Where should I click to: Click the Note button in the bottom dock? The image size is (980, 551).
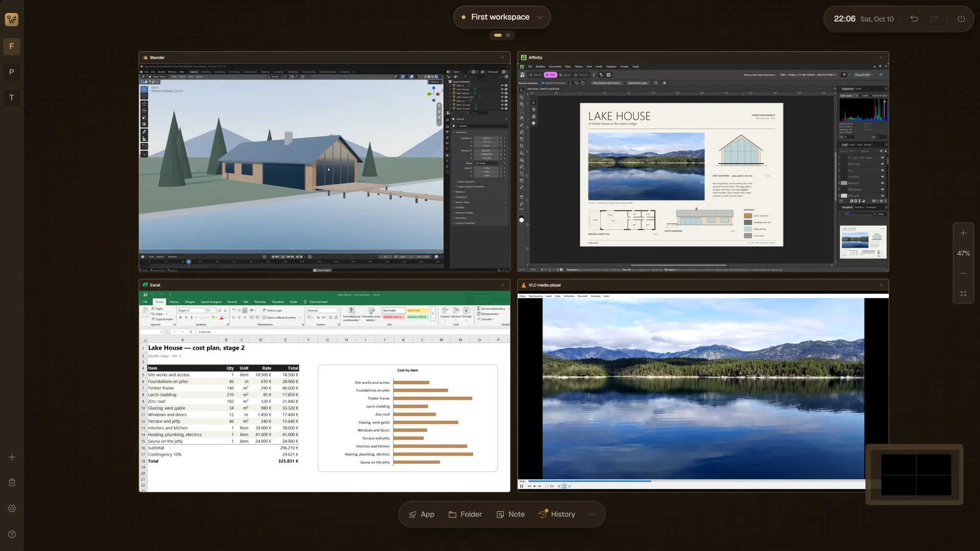[x=511, y=514]
